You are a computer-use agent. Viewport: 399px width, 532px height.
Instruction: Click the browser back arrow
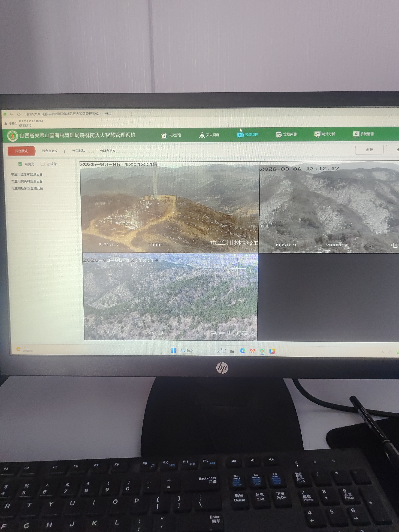[x=12, y=114]
